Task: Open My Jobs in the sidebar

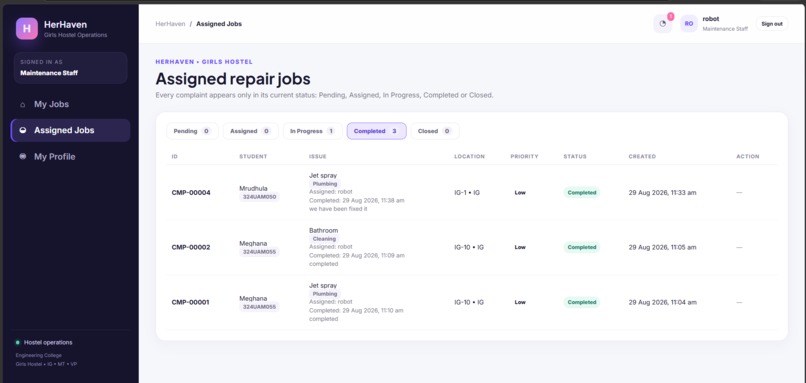Action: coord(70,104)
